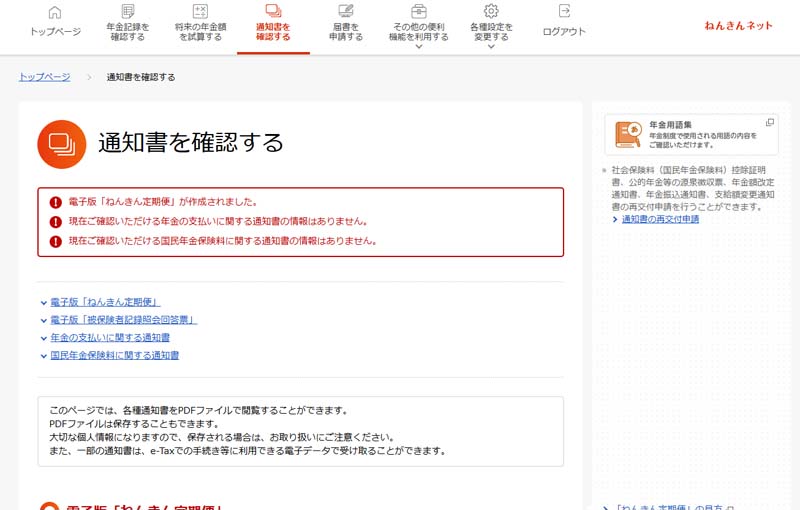The height and width of the screenshot is (510, 800).
Task: Click the 届書を申請する pencil icon
Action: pyautogui.click(x=346, y=11)
